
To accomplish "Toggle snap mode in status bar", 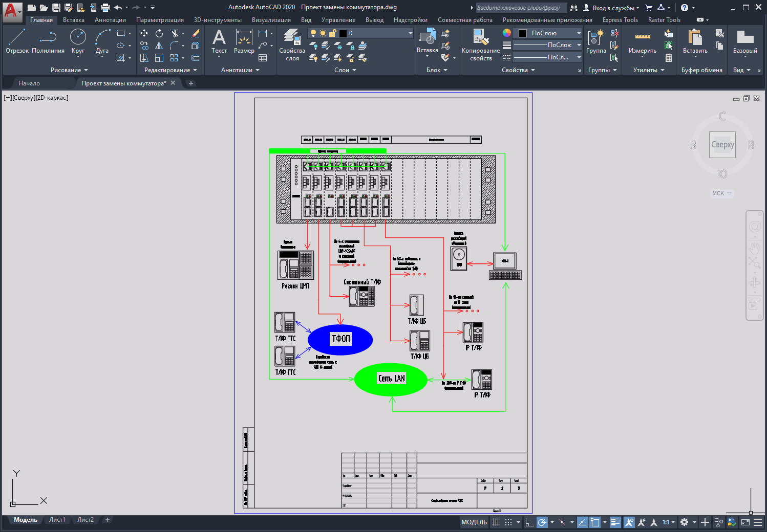I will coord(508,522).
